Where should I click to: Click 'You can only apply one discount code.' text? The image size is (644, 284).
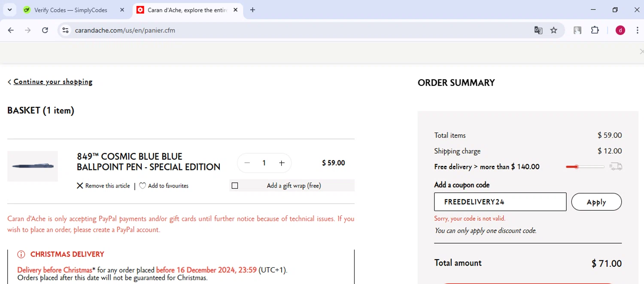(x=486, y=231)
